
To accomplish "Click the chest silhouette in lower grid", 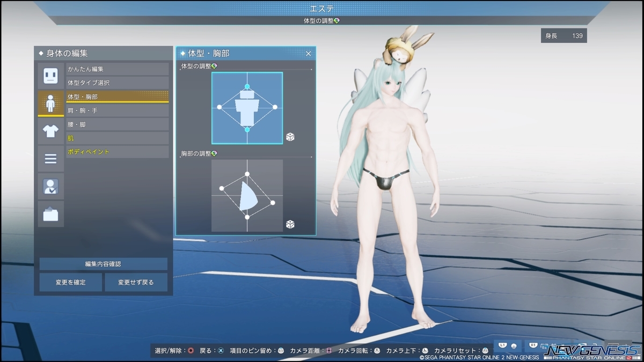I will (249, 196).
